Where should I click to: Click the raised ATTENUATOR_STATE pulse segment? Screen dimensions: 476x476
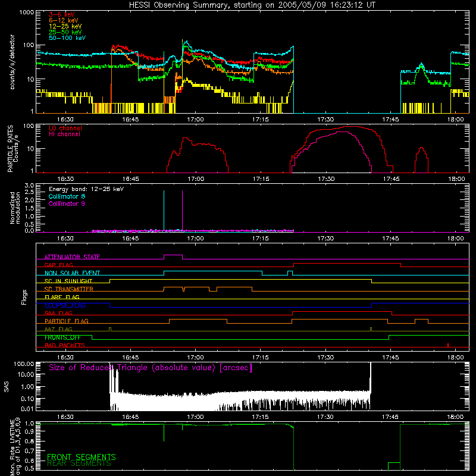click(173, 255)
